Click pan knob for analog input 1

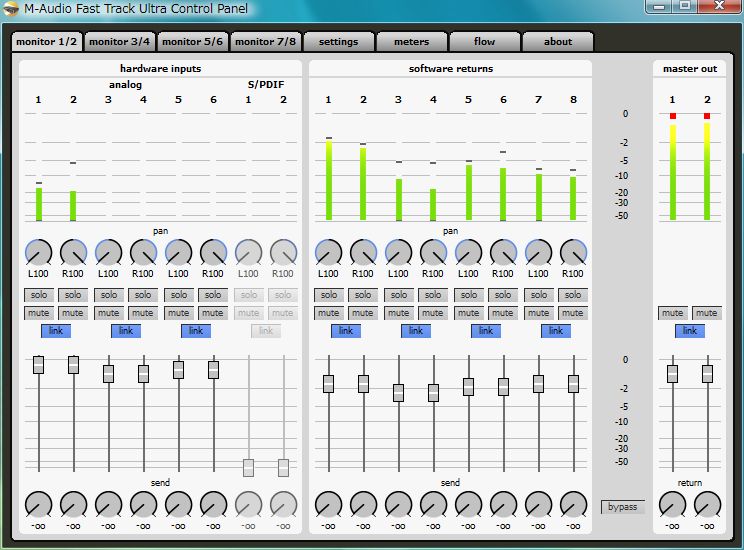[x=38, y=252]
